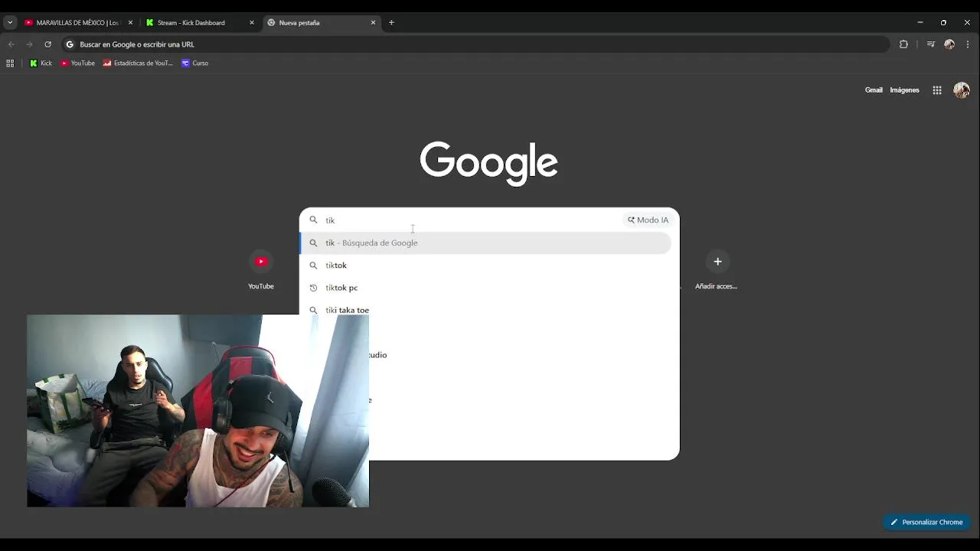Open the apps grid in bookmarks bar
This screenshot has width=980, height=551.
[x=10, y=64]
